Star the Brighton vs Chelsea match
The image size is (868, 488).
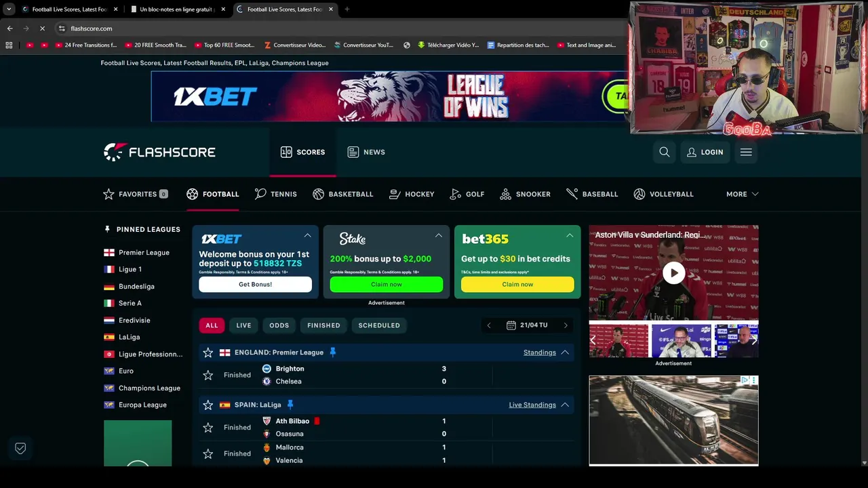[x=208, y=375]
